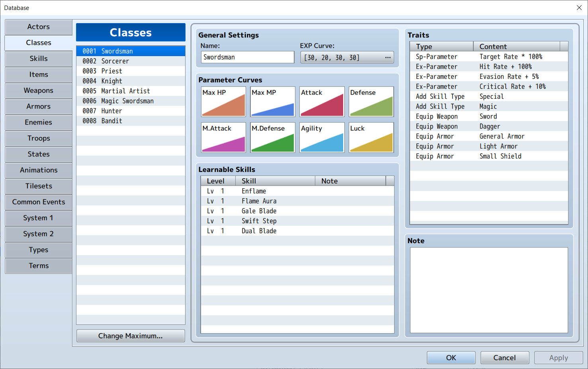This screenshot has width=588, height=369.
Task: Select the Equip Weapon Sword trait
Action: click(x=488, y=116)
